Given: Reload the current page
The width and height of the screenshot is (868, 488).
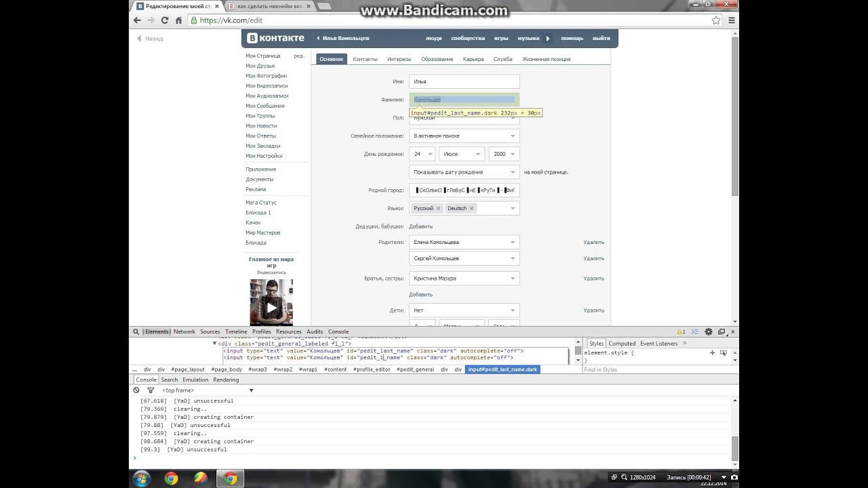Looking at the screenshot, I should click(165, 20).
